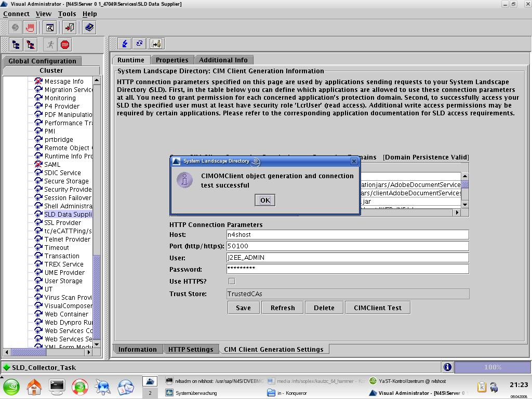
Task: Open the help book icon
Action: point(89,28)
